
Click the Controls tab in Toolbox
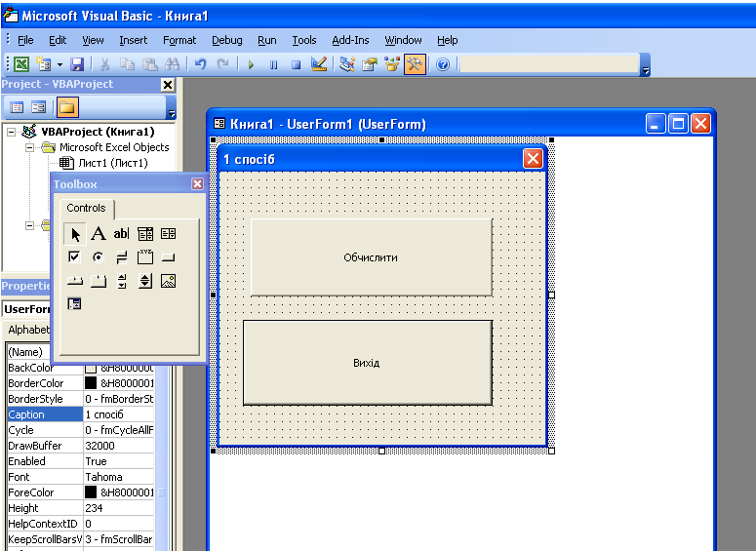pos(86,208)
